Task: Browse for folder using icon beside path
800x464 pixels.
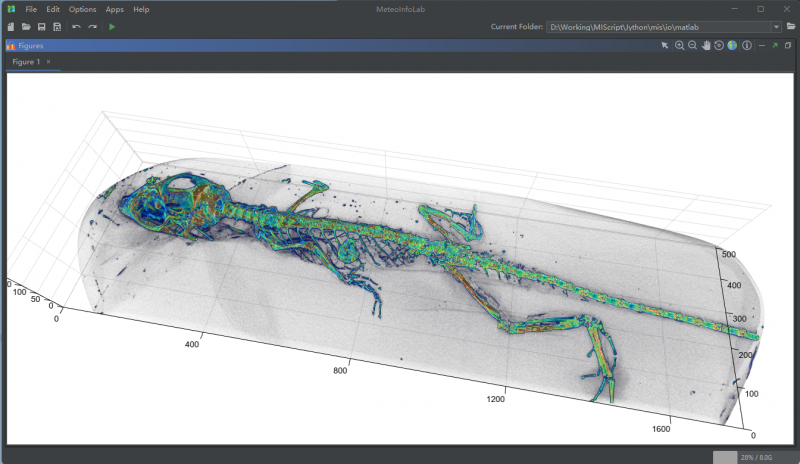Action: 791,27
